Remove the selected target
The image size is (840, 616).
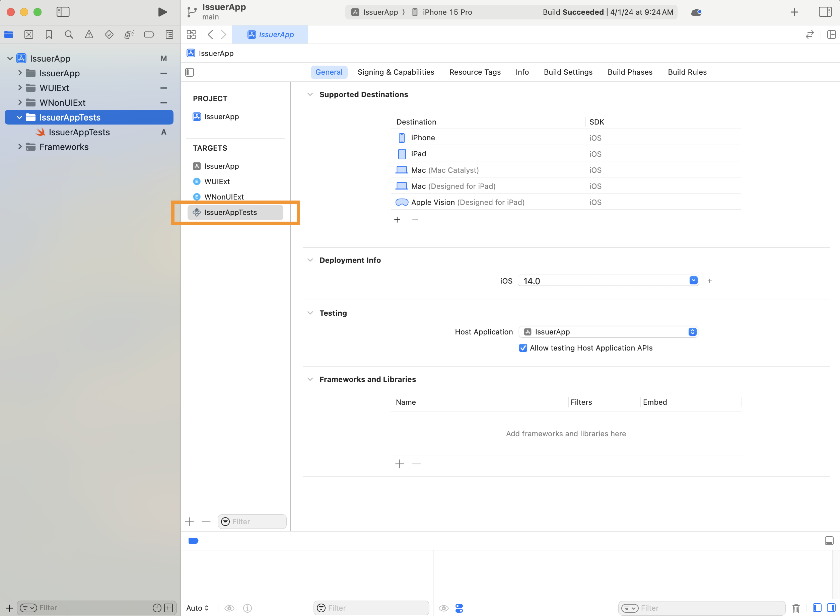pos(206,522)
